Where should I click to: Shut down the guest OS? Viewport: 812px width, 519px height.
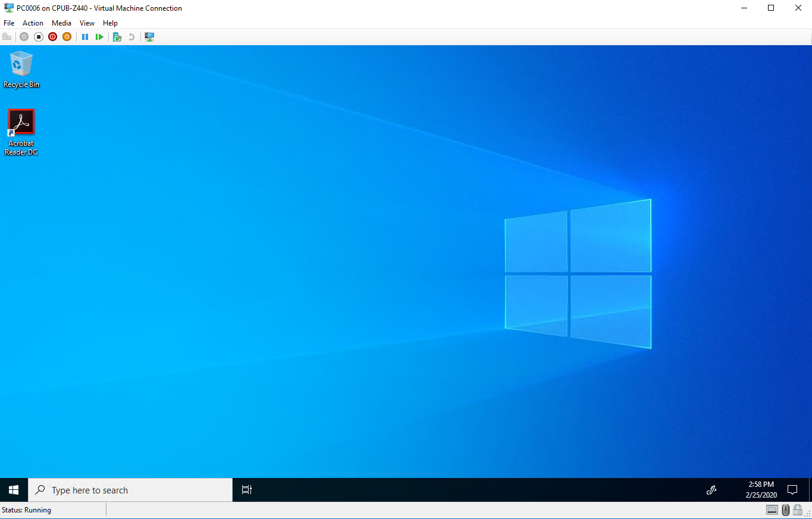(x=52, y=36)
